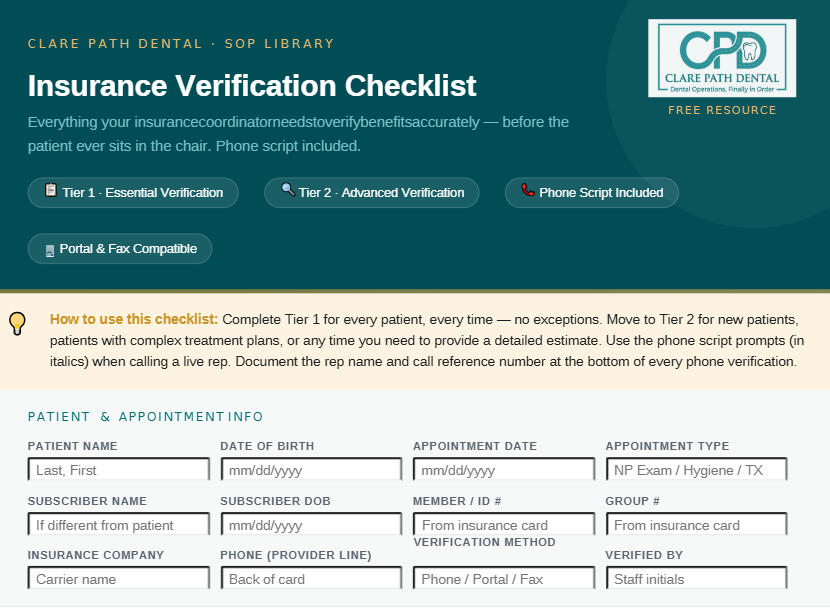Select the Tier 1 Essential Verification pill
This screenshot has height=613, width=830.
coord(133,193)
